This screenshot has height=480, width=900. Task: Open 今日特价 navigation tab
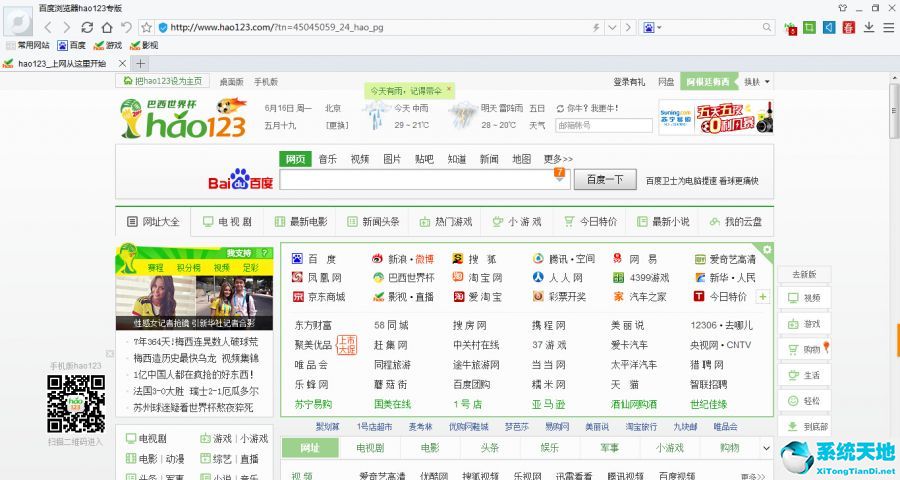591,222
